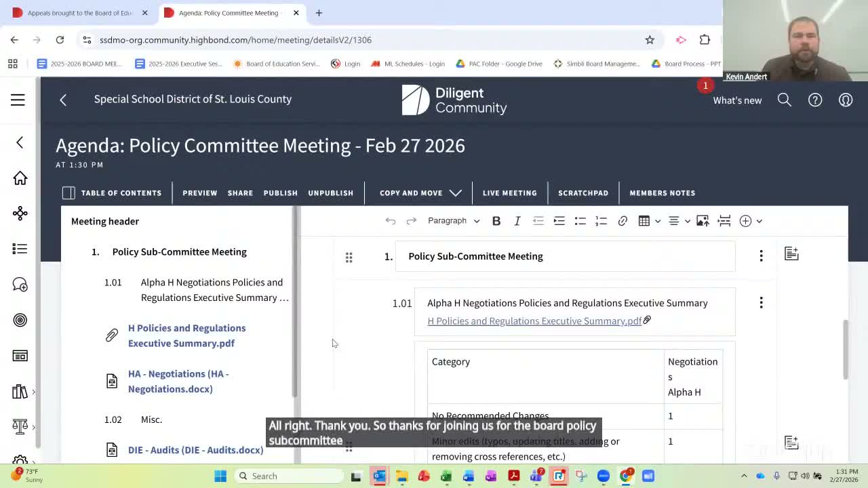Viewport: 868px width, 488px height.
Task: Open the Home icon in the left sidebar
Action: tap(20, 178)
